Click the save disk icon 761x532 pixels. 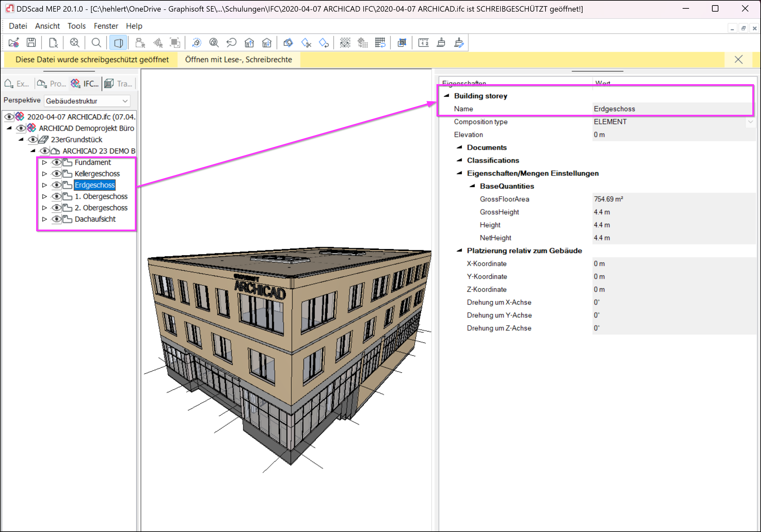click(31, 43)
